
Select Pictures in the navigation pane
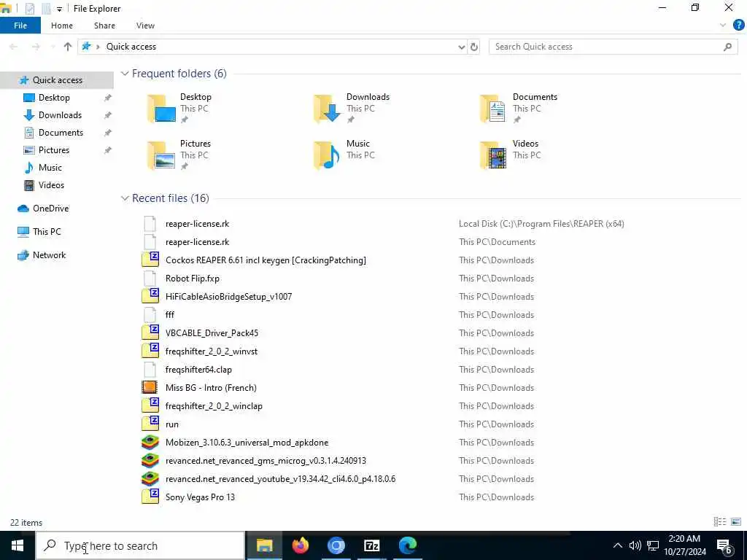[54, 150]
